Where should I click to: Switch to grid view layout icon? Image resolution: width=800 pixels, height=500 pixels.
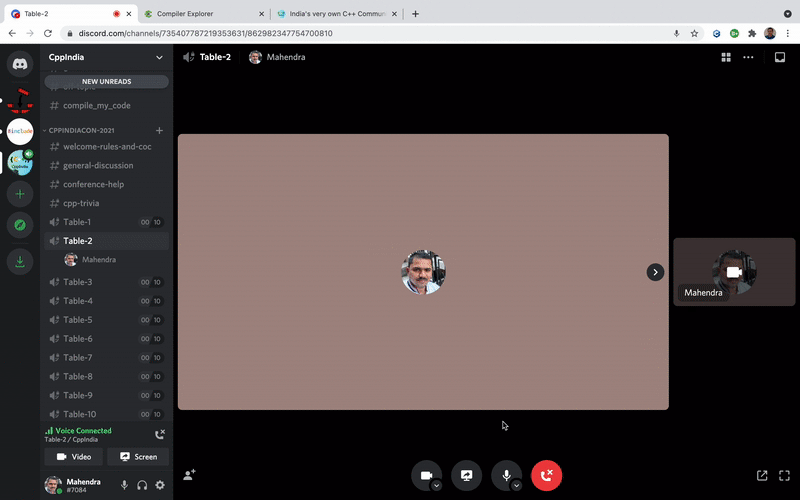(726, 57)
